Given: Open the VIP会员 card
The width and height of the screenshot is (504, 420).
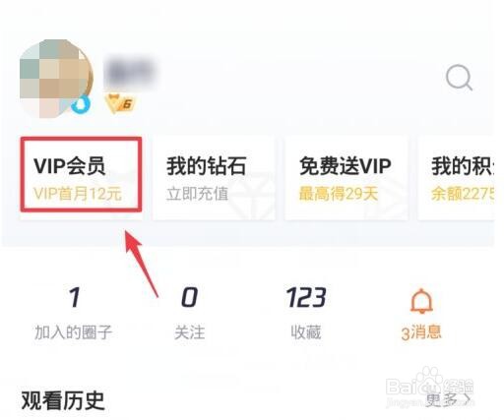Looking at the screenshot, I should pos(81,174).
